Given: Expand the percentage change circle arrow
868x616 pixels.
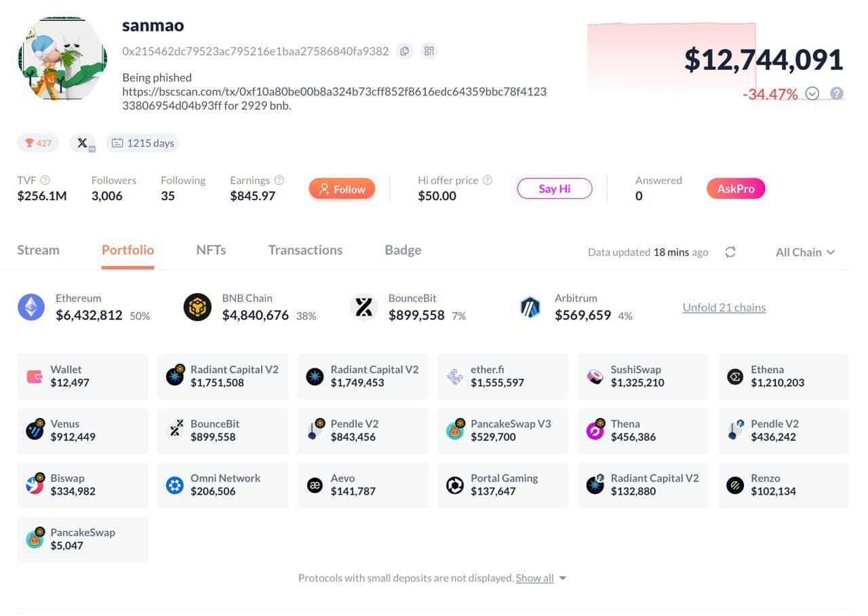Looking at the screenshot, I should pos(812,94).
